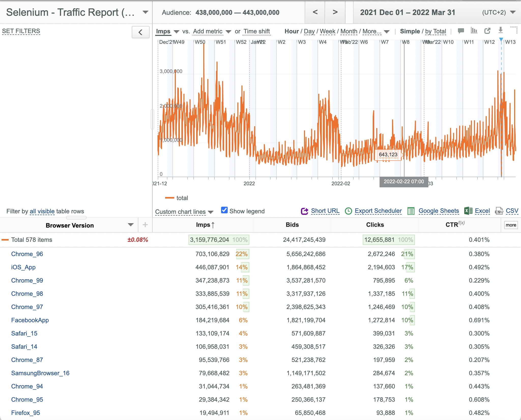Open Export Scheduler clock icon
Viewport: 521px width, 420px height.
pos(348,211)
